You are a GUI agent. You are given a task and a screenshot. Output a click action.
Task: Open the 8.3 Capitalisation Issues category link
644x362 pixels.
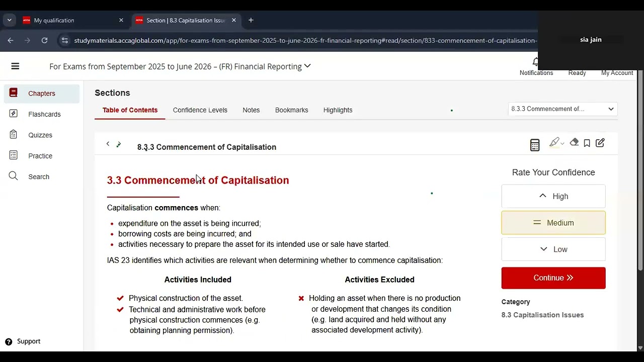tap(542, 315)
